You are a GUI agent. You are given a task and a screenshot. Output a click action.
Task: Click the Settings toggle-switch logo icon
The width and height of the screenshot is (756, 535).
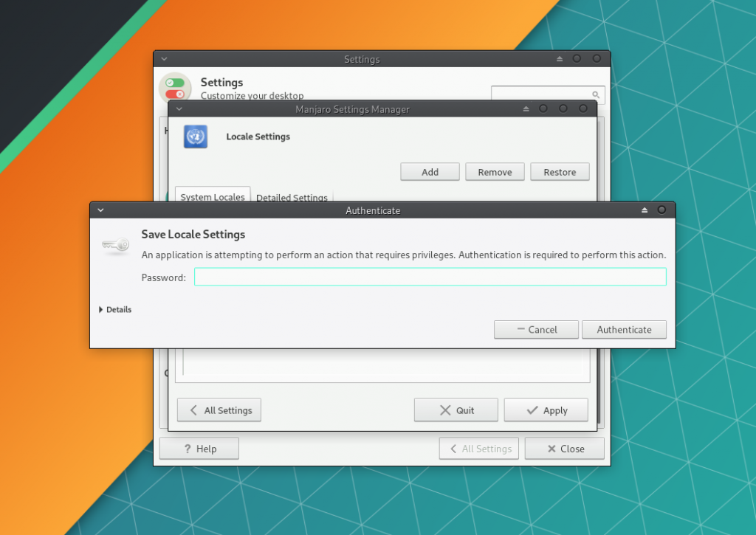pyautogui.click(x=175, y=89)
